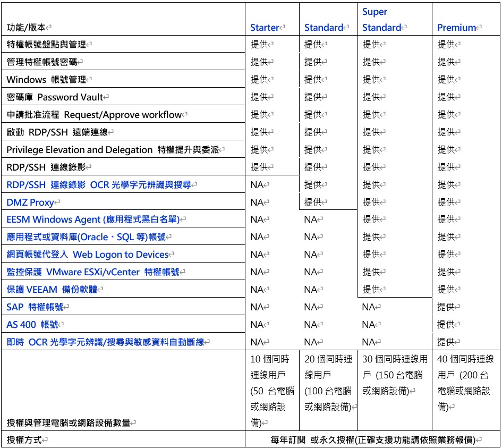The image size is (502, 448).
Task: Click the EESM Windows Agent row label
Action: pyautogui.click(x=93, y=219)
